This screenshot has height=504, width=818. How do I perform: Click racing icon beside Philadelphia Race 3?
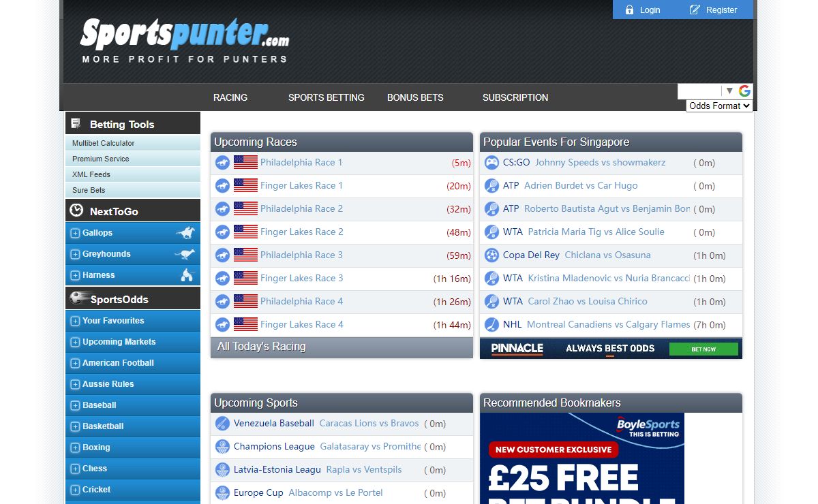click(x=222, y=255)
